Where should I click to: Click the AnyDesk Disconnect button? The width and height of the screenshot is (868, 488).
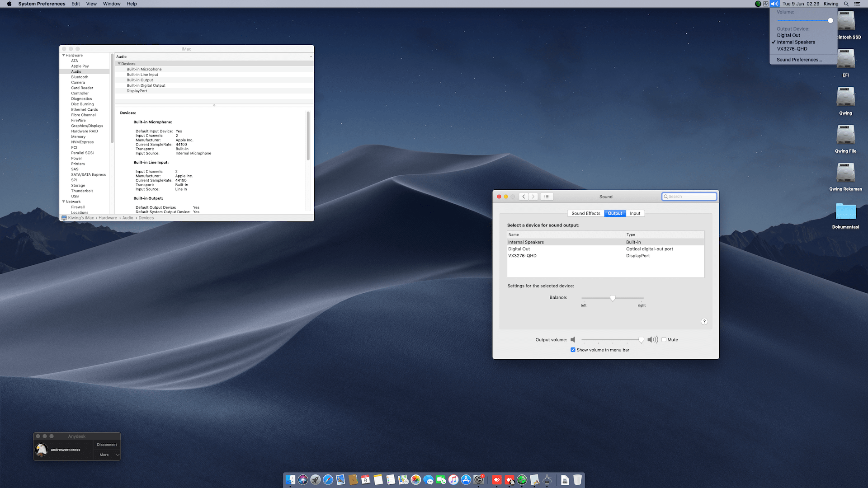coord(107,445)
